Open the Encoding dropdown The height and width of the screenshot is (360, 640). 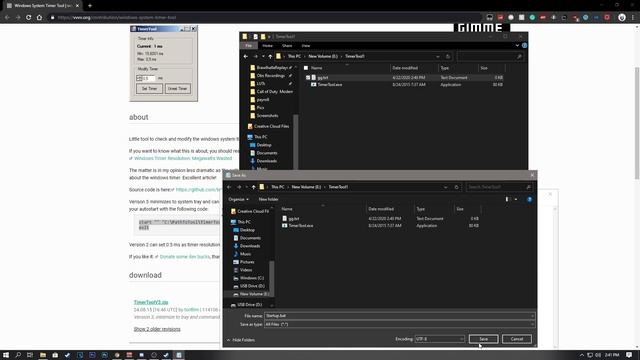pos(440,339)
